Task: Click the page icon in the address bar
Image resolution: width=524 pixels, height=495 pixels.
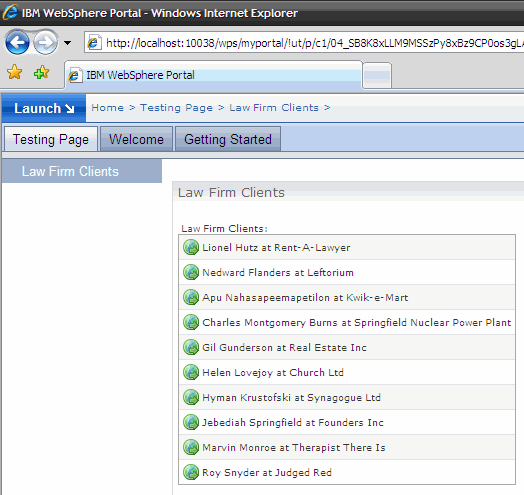Action: [x=94, y=43]
